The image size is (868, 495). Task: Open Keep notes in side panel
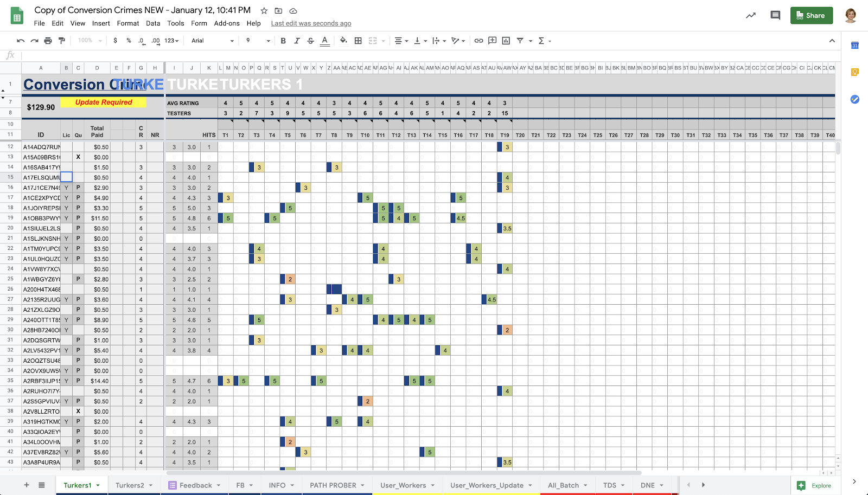click(854, 72)
